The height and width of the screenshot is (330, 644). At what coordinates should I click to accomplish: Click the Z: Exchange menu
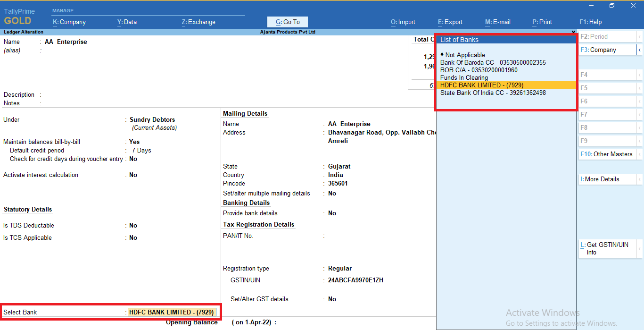click(x=198, y=22)
